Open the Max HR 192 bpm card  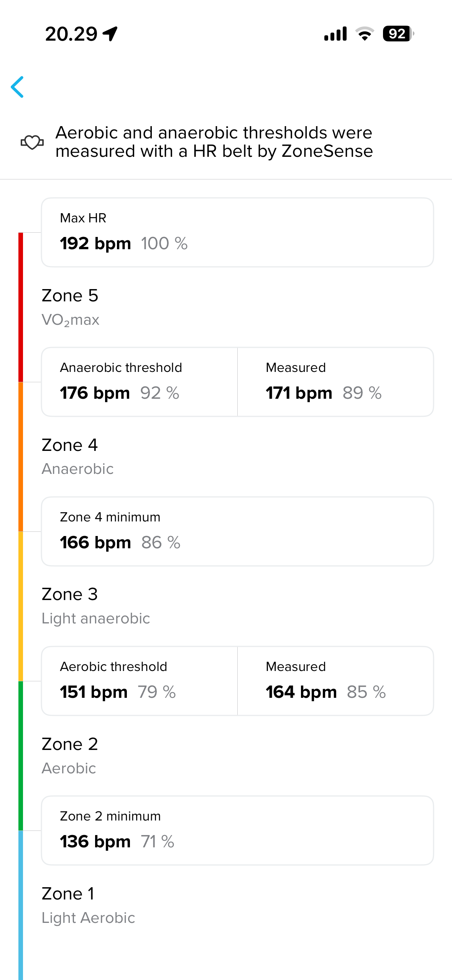pos(237,232)
